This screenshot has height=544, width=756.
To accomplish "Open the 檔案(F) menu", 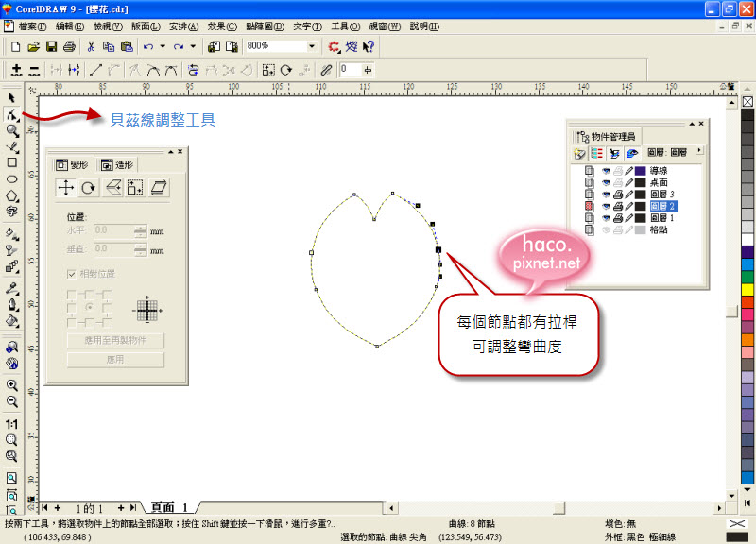I will 32,26.
